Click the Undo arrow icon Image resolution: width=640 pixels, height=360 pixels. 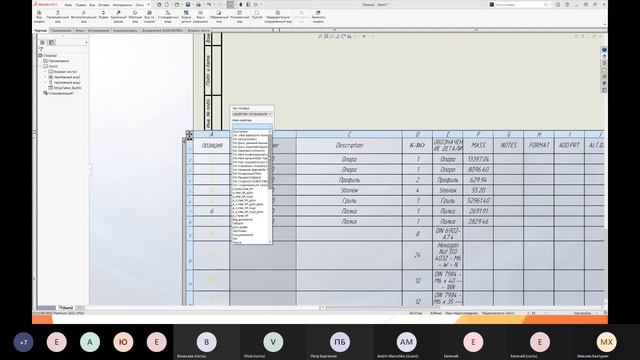pos(209,4)
